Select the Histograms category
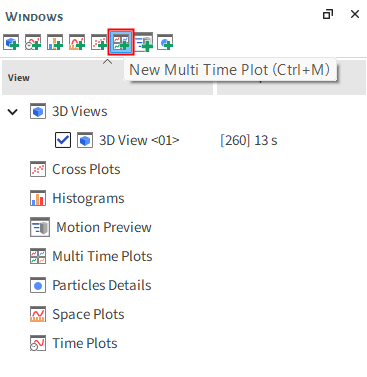The width and height of the screenshot is (367, 377). click(88, 198)
